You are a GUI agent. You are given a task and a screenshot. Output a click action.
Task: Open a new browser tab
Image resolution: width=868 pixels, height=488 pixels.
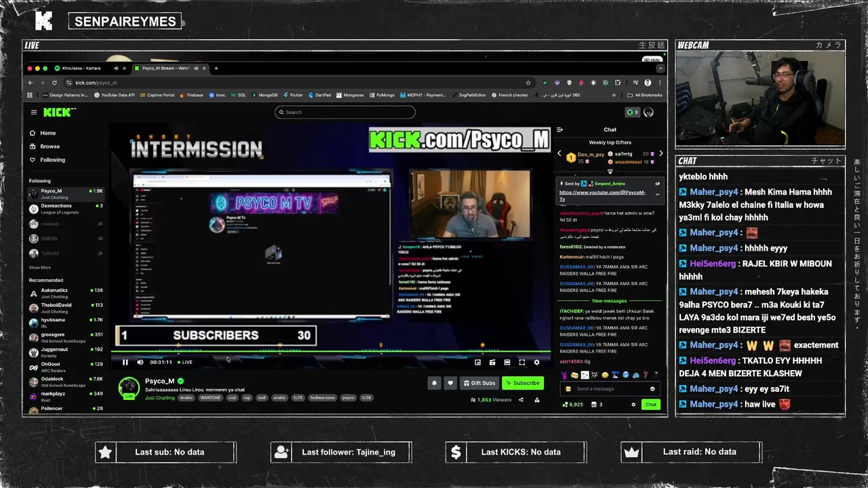(216, 68)
